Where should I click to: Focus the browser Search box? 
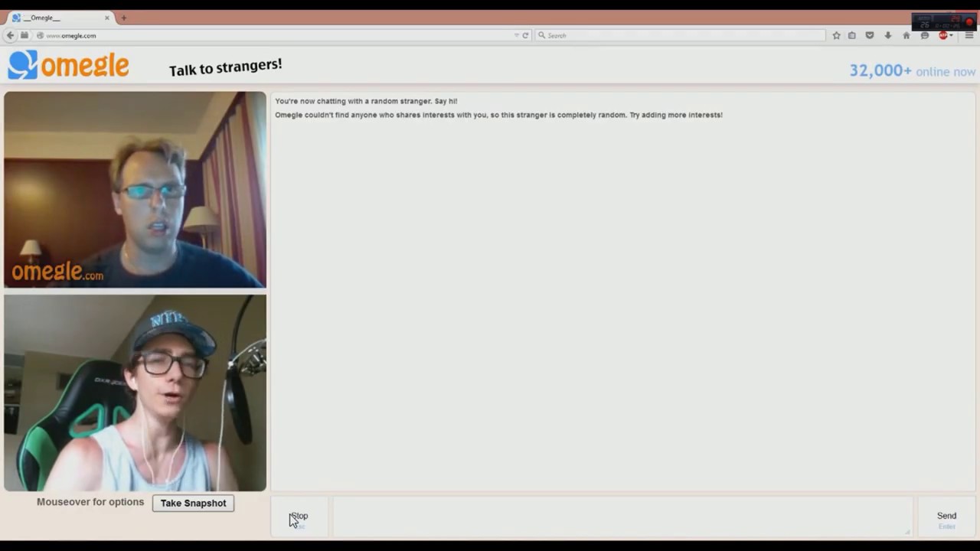pos(681,35)
